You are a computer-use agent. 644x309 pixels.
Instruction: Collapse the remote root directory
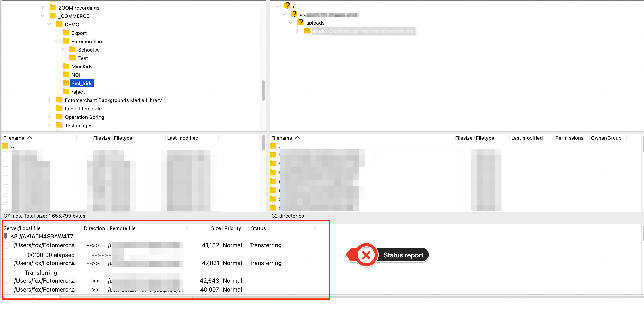[x=277, y=6]
